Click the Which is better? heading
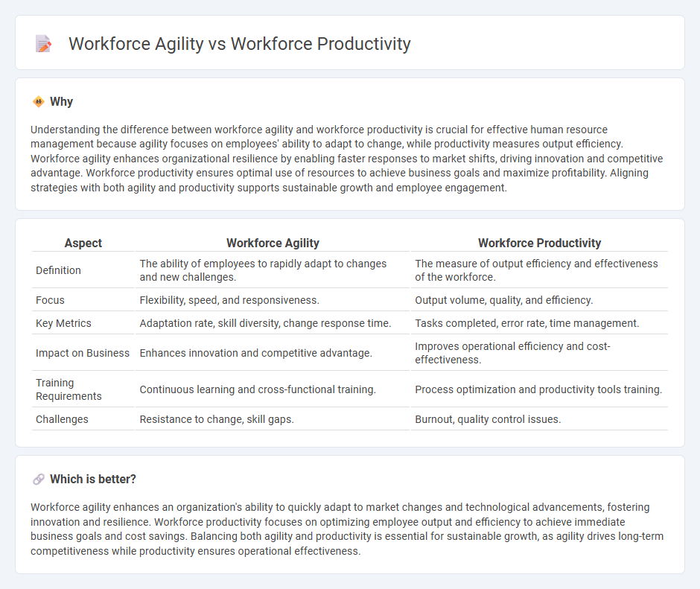This screenshot has height=589, width=700. tap(93, 479)
